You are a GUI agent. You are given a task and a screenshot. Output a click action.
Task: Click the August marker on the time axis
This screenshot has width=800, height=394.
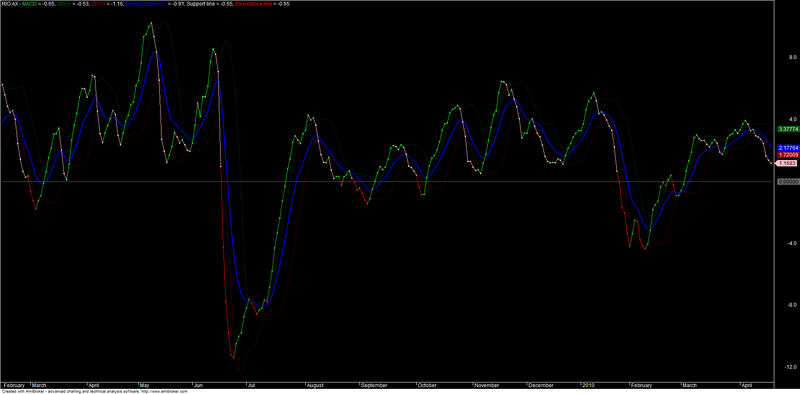point(316,385)
